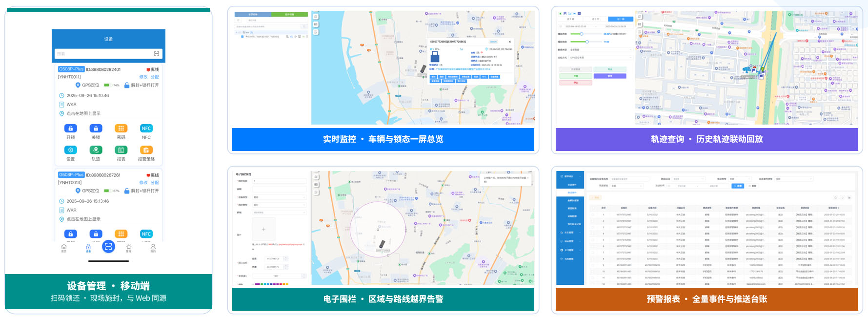Click the third map tool icon in geofence map
868x320 pixels.
point(316,192)
